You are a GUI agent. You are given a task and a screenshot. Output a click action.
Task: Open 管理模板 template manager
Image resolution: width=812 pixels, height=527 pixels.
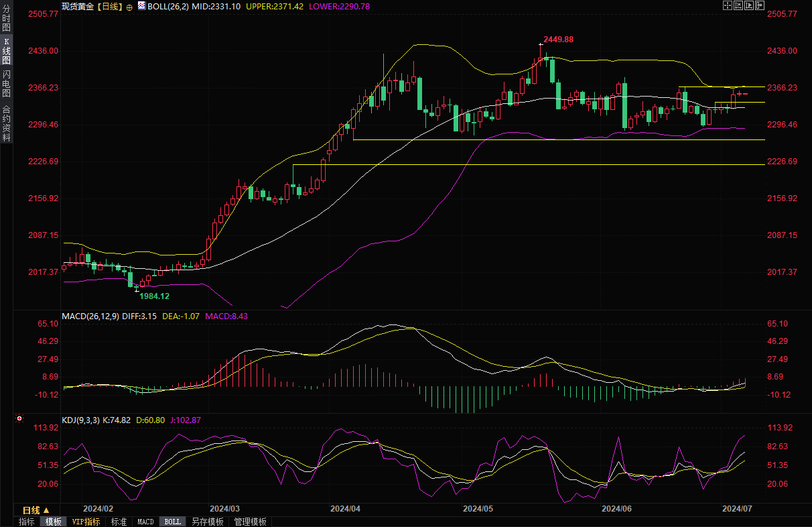250,522
